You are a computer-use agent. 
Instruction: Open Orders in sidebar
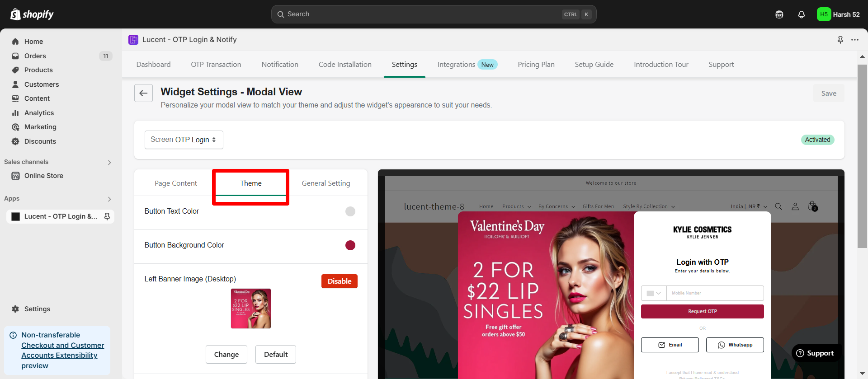pyautogui.click(x=35, y=56)
